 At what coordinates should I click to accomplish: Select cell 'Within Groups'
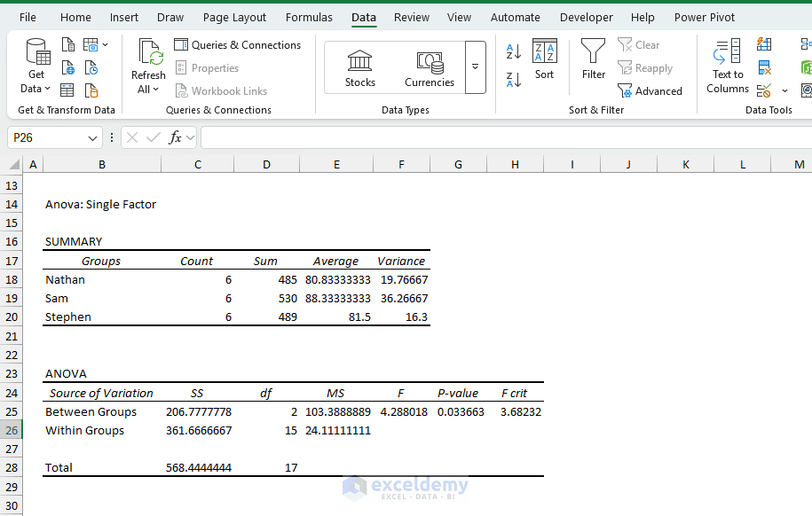pyautogui.click(x=102, y=431)
